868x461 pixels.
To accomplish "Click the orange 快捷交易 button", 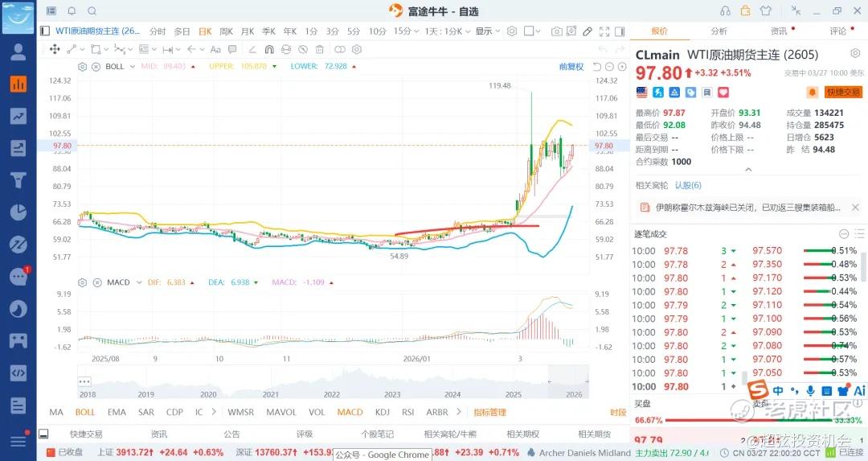I will tap(843, 92).
